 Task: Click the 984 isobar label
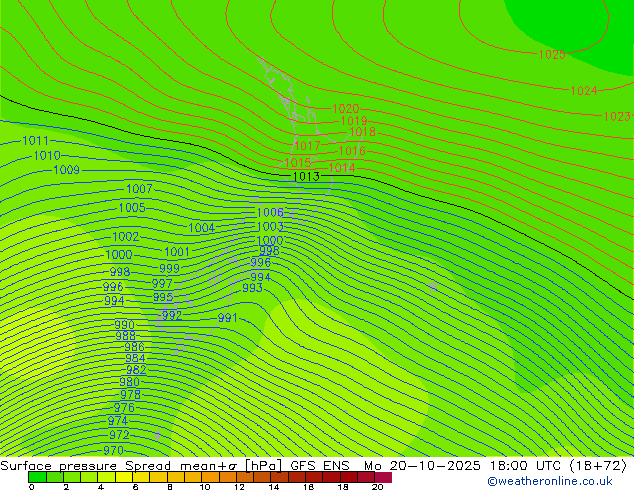click(x=135, y=358)
